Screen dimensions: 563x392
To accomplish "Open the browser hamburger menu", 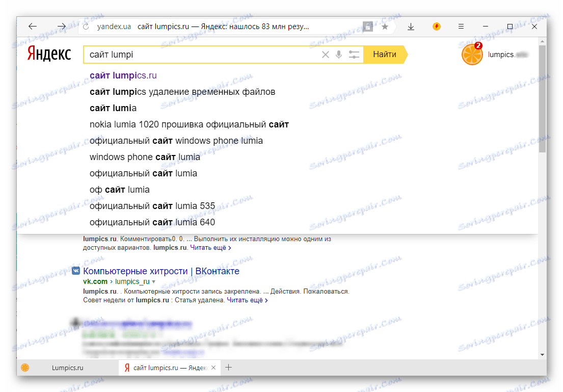I will pos(461,26).
